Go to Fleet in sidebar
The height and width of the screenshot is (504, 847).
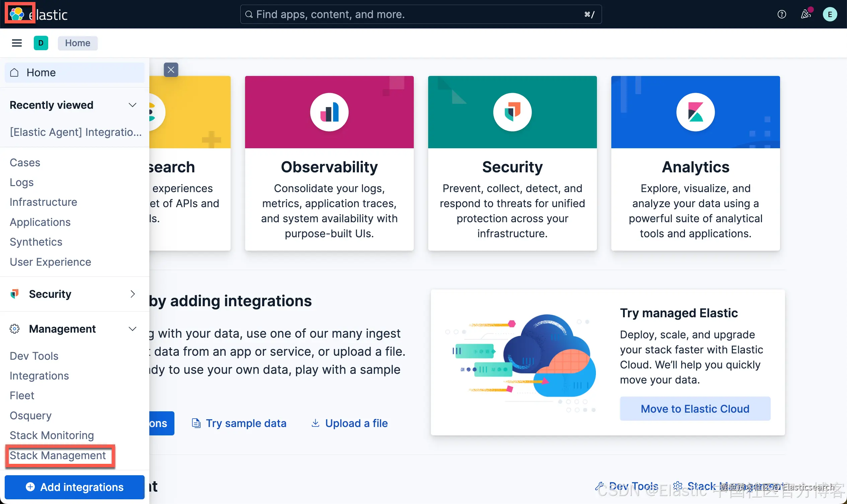pyautogui.click(x=22, y=396)
